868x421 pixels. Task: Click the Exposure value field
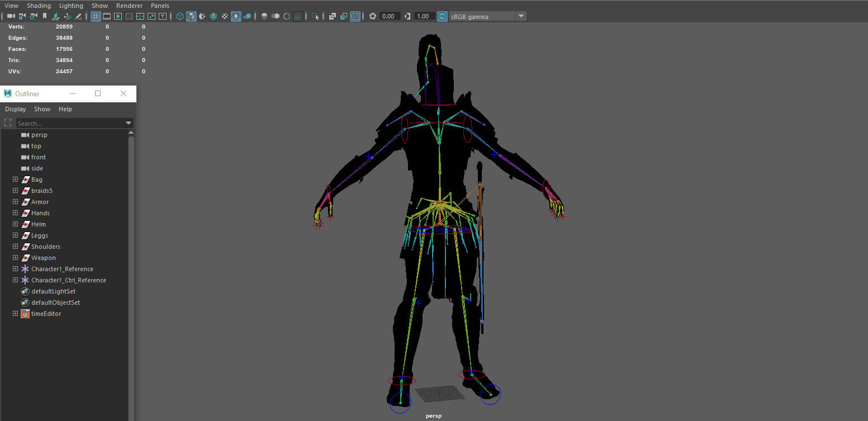390,17
